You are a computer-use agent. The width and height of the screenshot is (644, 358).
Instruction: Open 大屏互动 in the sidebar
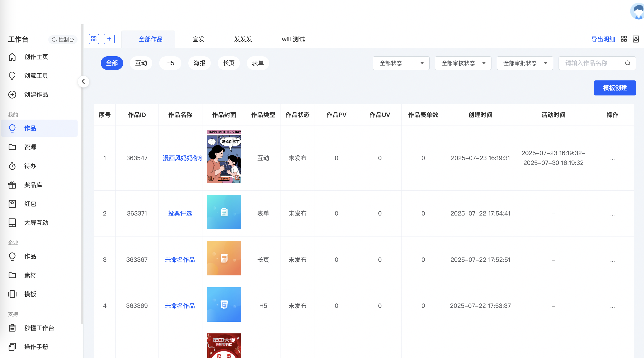click(36, 223)
